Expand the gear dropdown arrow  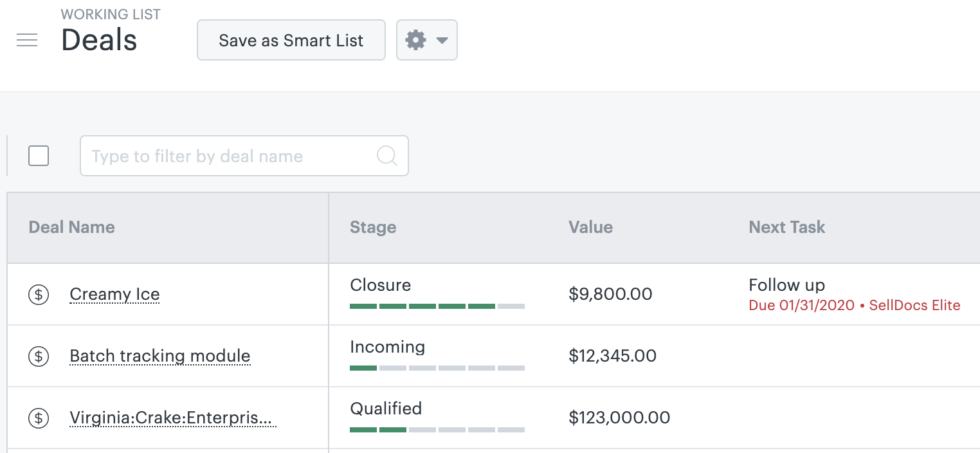(x=442, y=40)
